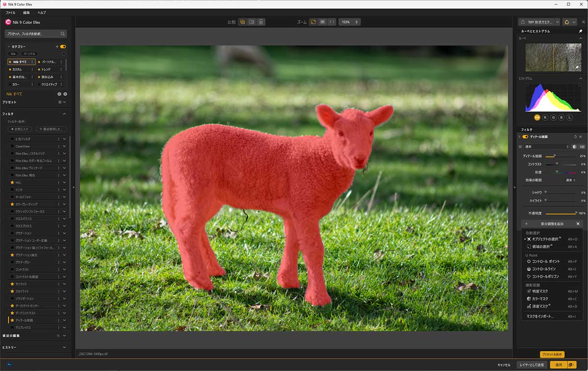Click the search magnifier icon
This screenshot has width=588, height=371.
63,34
